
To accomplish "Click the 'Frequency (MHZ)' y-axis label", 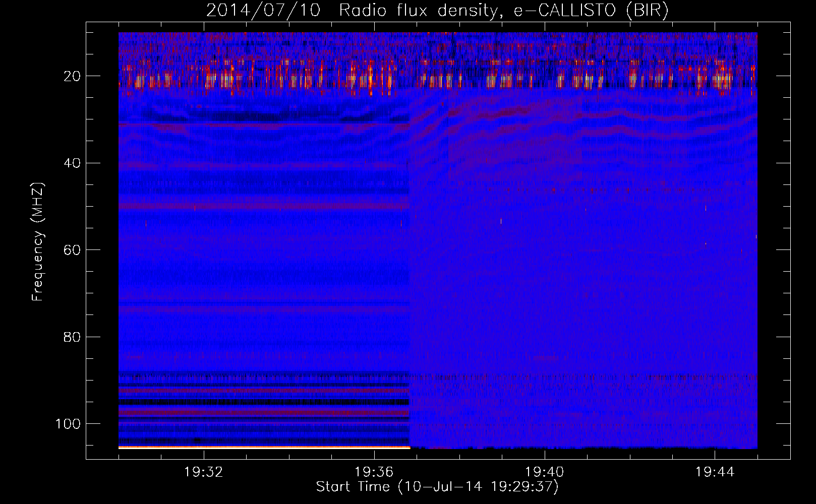I will pos(38,242).
